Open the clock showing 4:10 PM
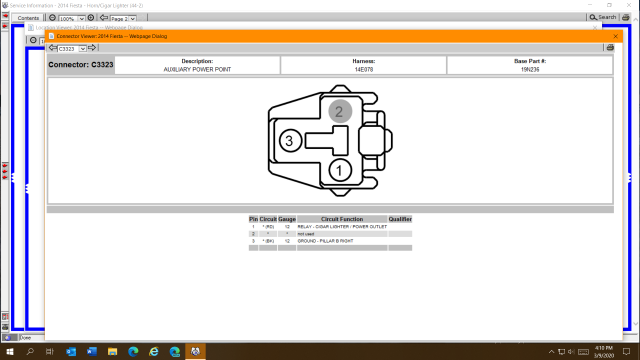640x360 pixels. click(604, 351)
